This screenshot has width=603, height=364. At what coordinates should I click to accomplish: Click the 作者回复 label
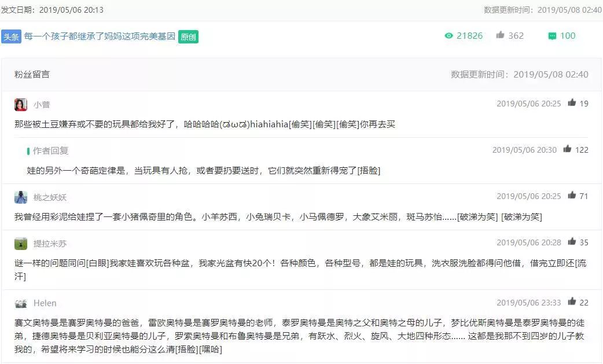(x=50, y=150)
